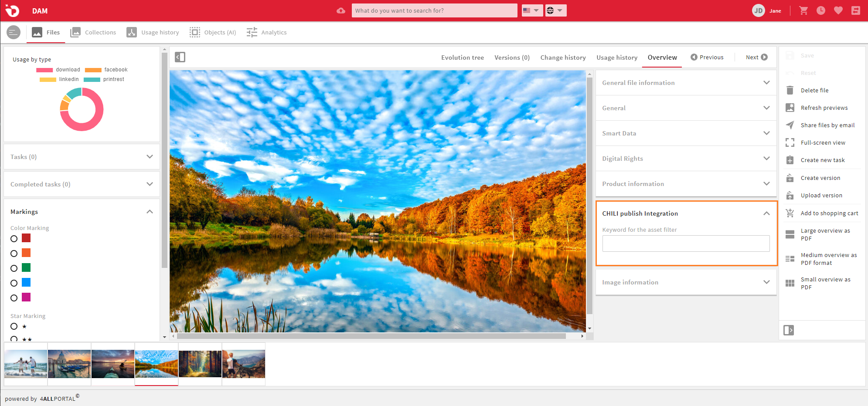Switch to the Collections tab
The width and height of the screenshot is (868, 406).
point(93,32)
